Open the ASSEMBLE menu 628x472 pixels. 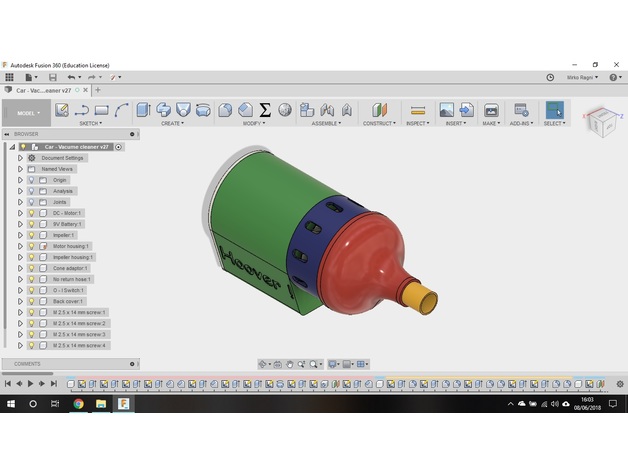click(326, 123)
